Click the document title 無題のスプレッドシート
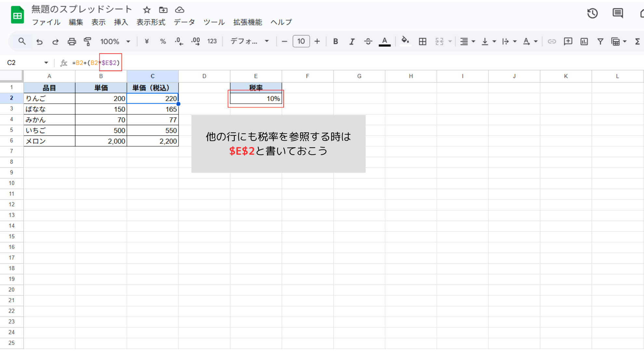This screenshot has width=644, height=351. pos(82,9)
